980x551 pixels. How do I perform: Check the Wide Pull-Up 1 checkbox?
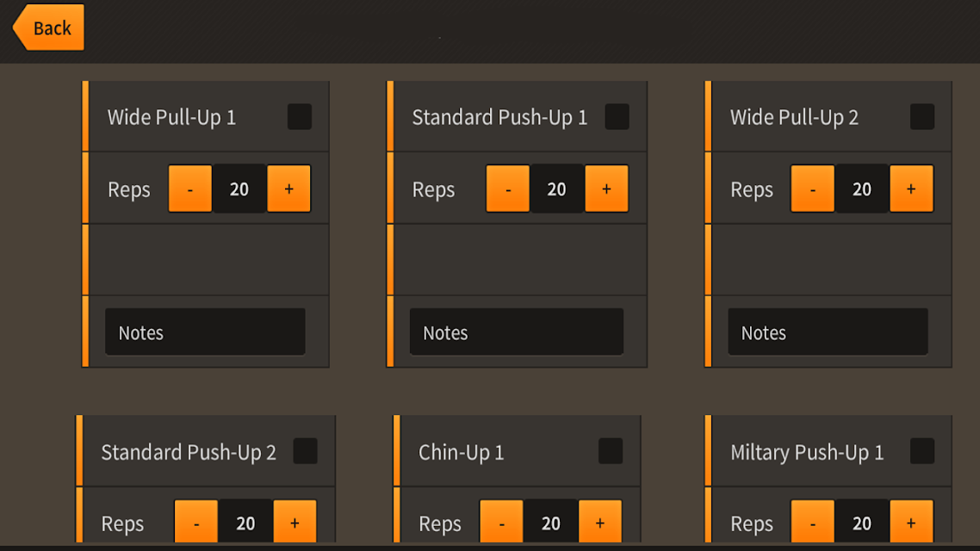(300, 117)
